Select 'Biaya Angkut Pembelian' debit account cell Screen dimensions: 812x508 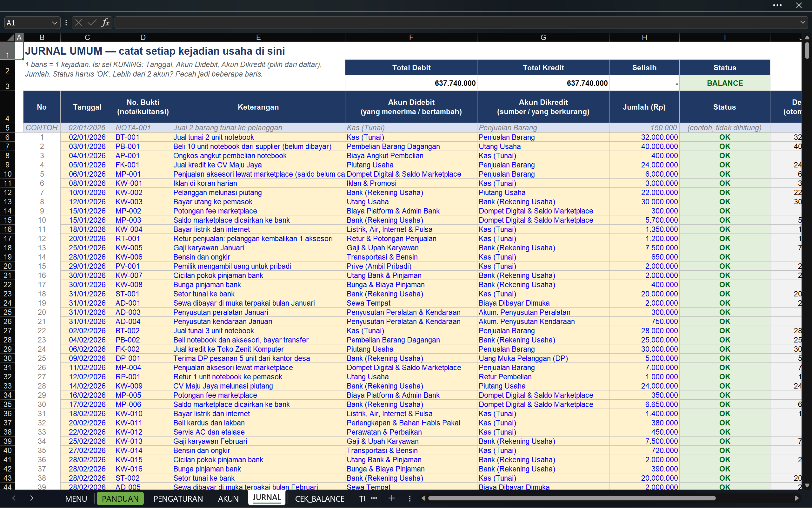[411, 156]
